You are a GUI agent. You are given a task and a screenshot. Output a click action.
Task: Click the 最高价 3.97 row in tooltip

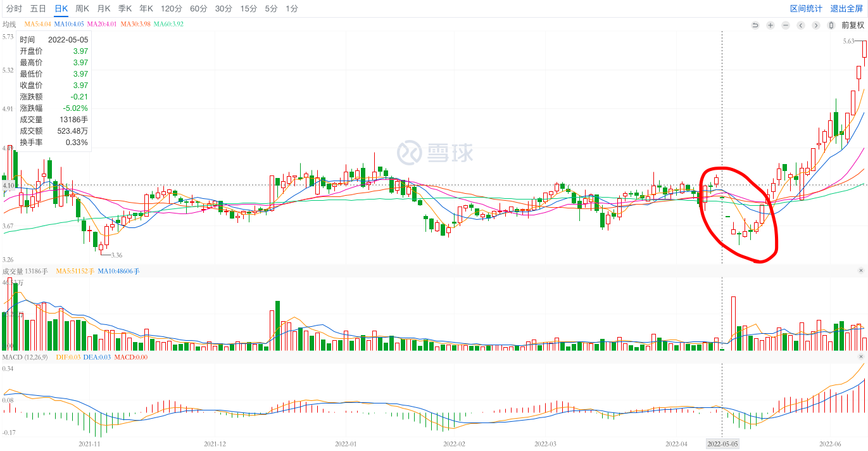tap(54, 62)
